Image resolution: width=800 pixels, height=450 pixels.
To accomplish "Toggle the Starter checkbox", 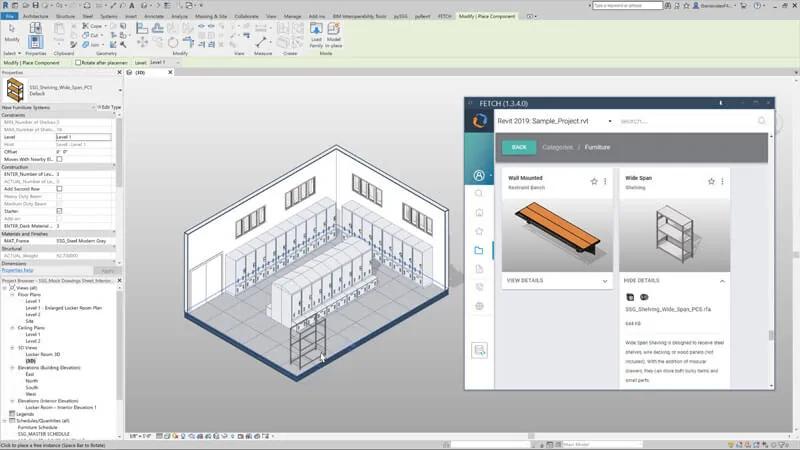I will pyautogui.click(x=59, y=211).
